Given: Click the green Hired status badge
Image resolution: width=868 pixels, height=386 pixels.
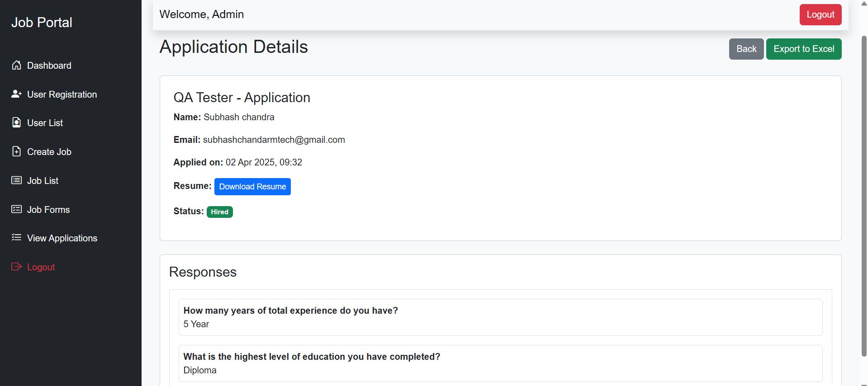Looking at the screenshot, I should [219, 212].
